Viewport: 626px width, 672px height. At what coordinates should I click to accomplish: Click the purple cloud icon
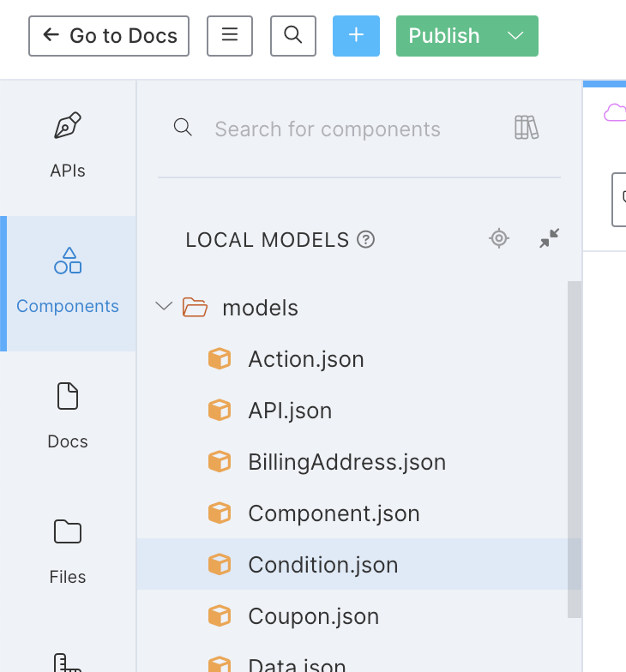[x=614, y=112]
